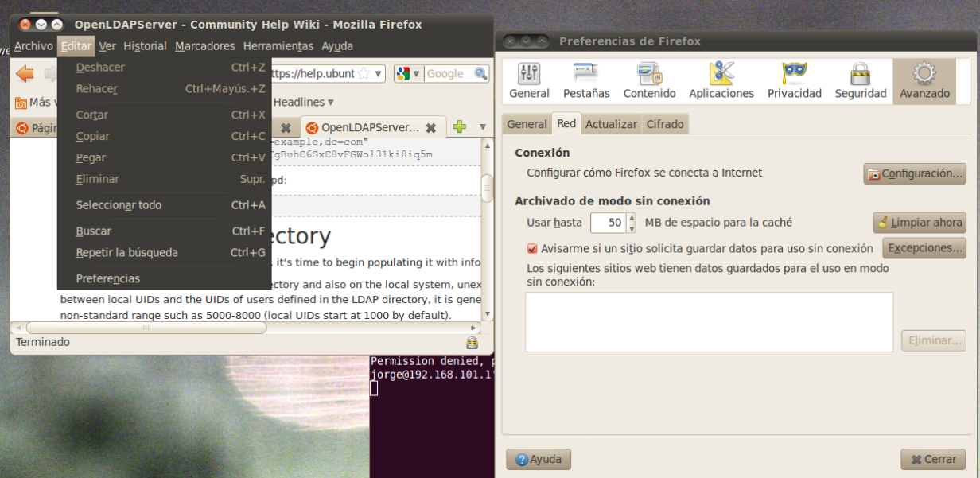Click the Aplicaciones preferences icon
The height and width of the screenshot is (478, 980).
tap(720, 79)
